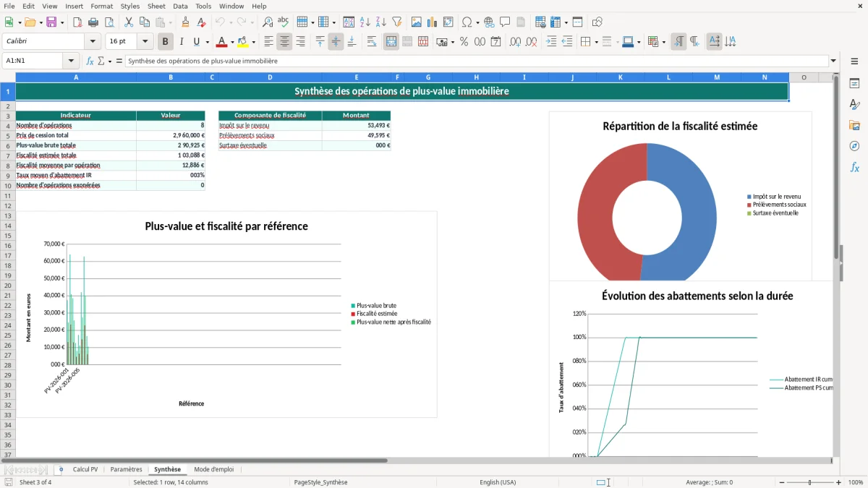The width and height of the screenshot is (868, 488).
Task: Toggle Bold formatting
Action: tap(166, 41)
